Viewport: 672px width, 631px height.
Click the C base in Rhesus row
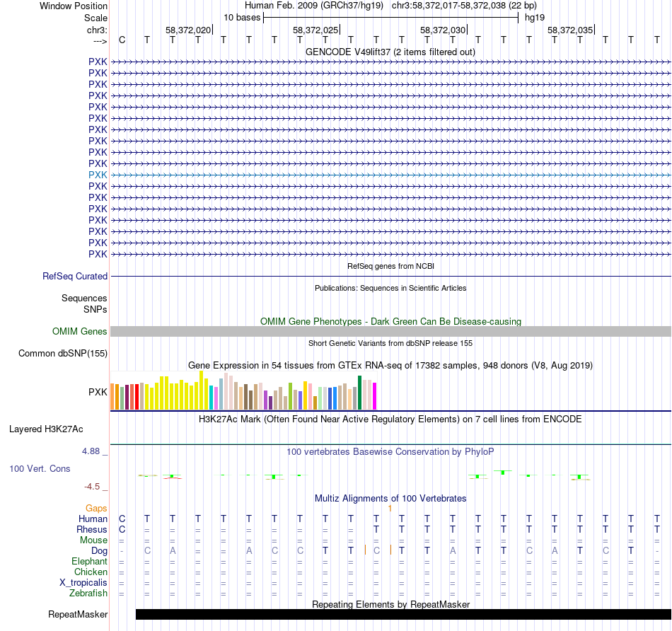pos(122,530)
